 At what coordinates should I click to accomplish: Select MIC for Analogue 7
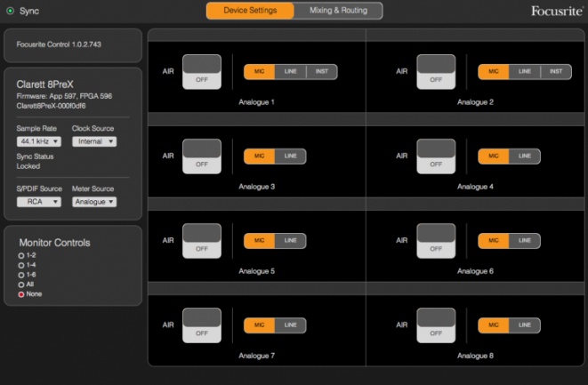coord(260,325)
